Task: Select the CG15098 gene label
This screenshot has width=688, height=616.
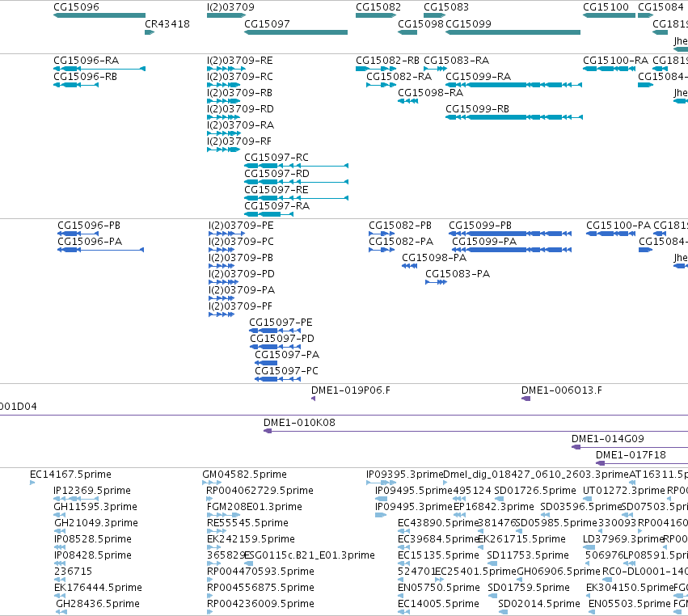Action: point(420,24)
